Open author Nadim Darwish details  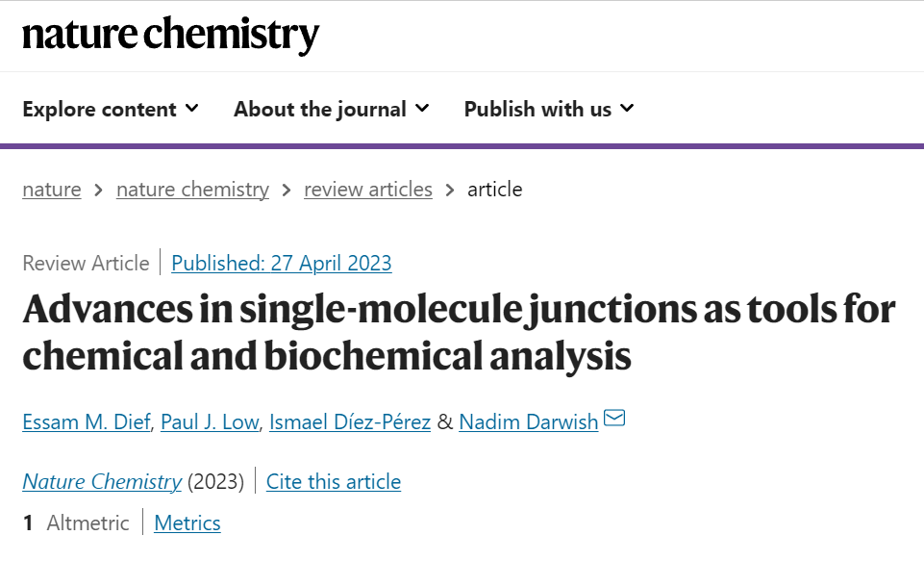[529, 421]
